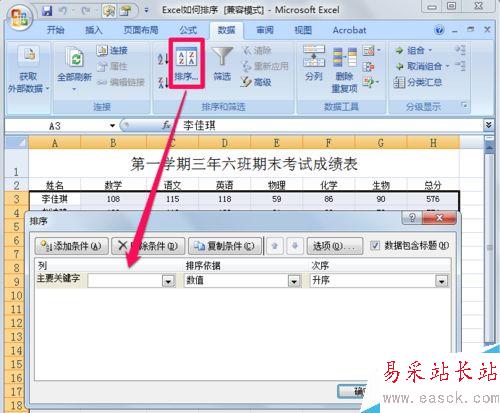The width and height of the screenshot is (500, 413).
Task: Open Consolidate icon in Data Tools
Action: (369, 66)
